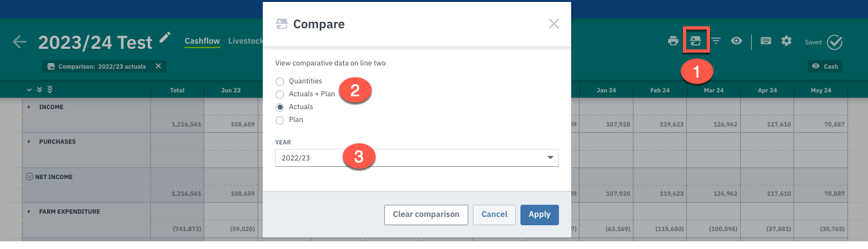Open the Year dropdown showing 2022/23

pyautogui.click(x=416, y=157)
